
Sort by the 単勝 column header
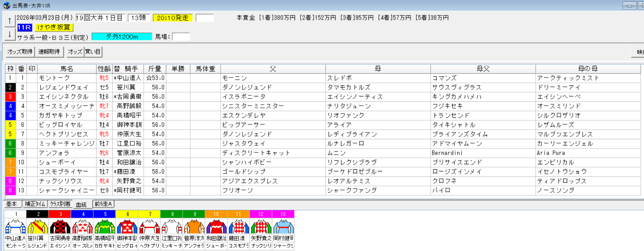coord(178,69)
